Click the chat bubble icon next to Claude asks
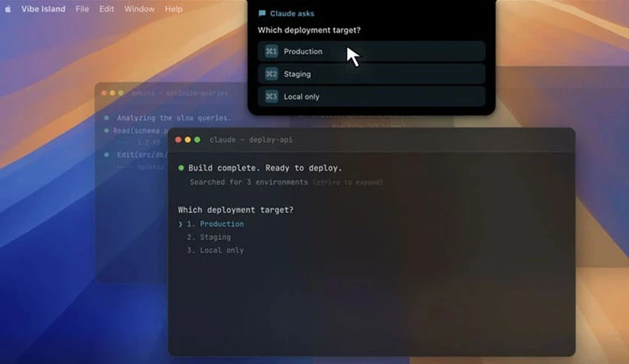This screenshot has height=364, width=629. click(x=262, y=14)
